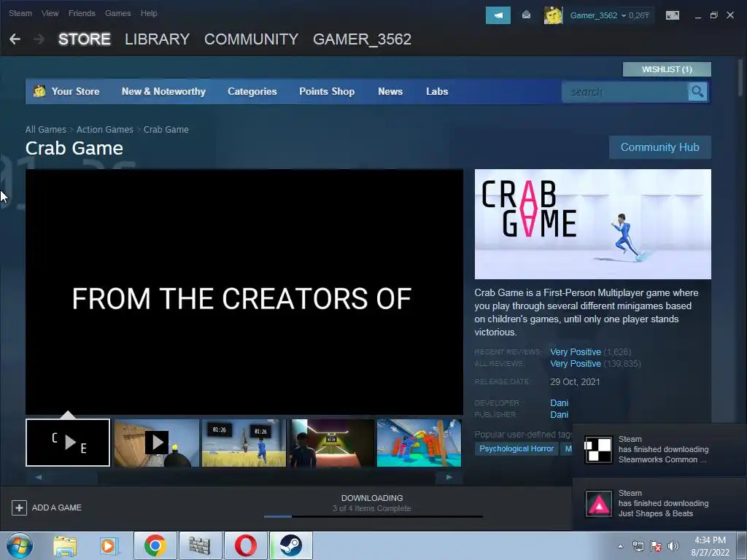Launch media player from taskbar
Image resolution: width=747 pixels, height=560 pixels.
point(109,545)
